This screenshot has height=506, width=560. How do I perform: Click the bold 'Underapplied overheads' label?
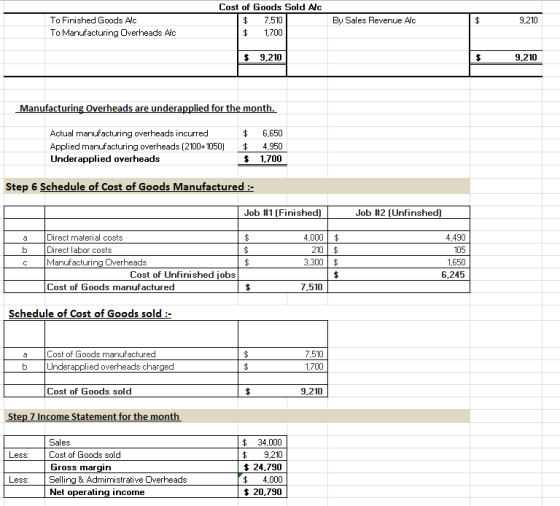pyautogui.click(x=105, y=159)
